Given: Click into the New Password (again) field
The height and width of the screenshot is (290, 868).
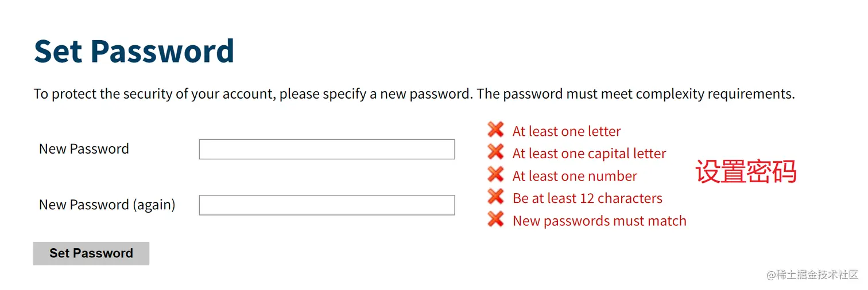Looking at the screenshot, I should tap(327, 205).
